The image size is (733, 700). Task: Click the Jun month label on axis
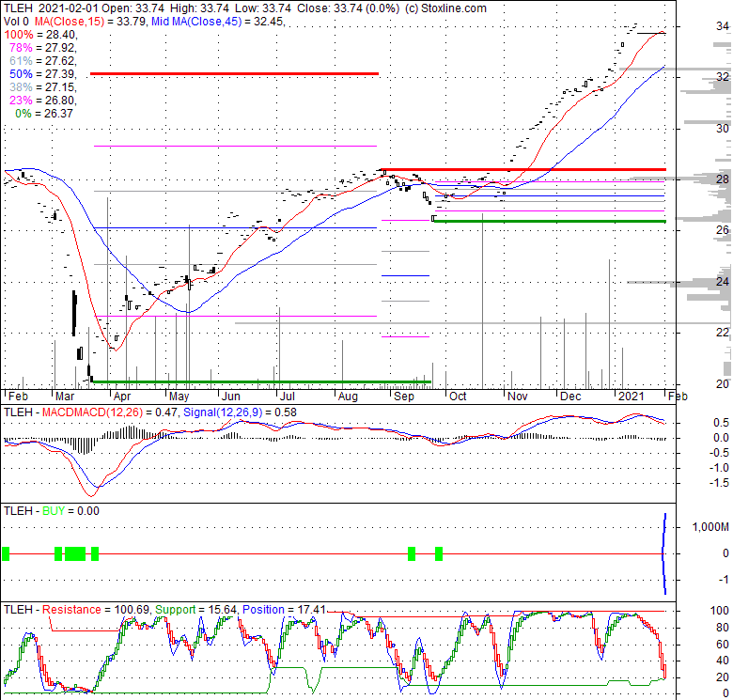point(230,397)
